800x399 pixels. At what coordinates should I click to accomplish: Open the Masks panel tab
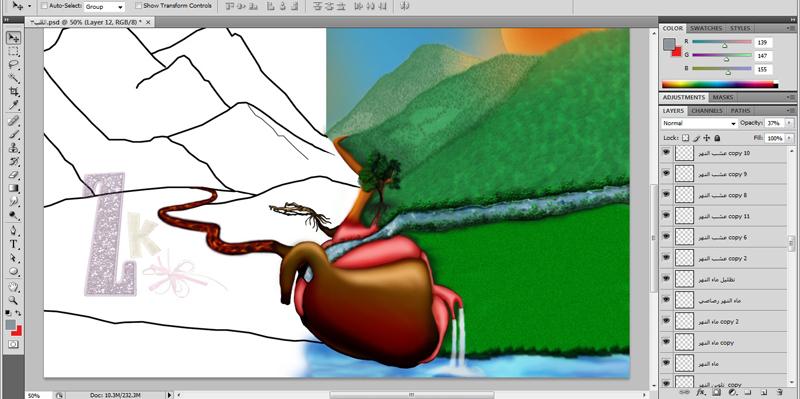(722, 97)
